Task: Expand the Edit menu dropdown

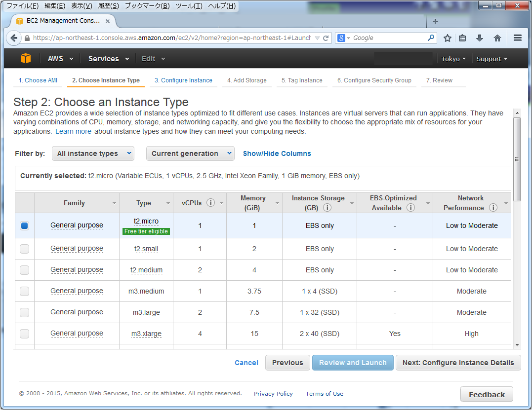Action: pos(153,59)
